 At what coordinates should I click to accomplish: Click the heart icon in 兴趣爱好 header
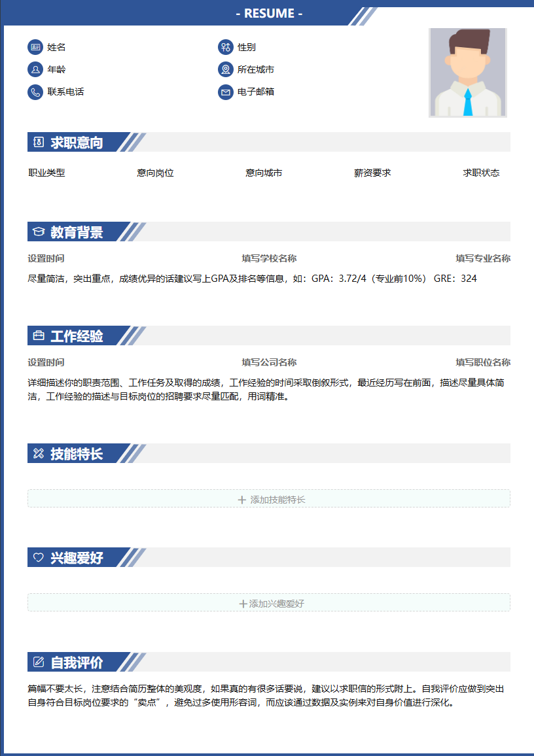39,558
